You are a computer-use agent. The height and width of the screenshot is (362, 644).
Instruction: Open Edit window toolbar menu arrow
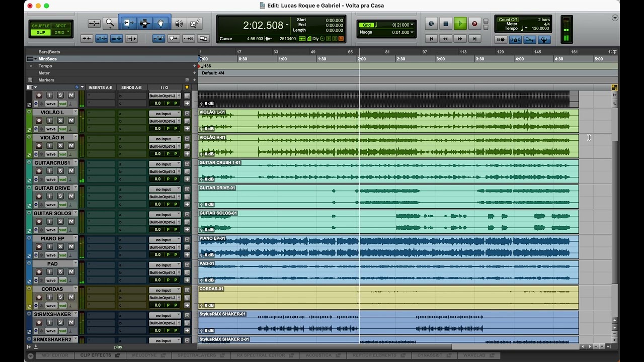coord(615,18)
